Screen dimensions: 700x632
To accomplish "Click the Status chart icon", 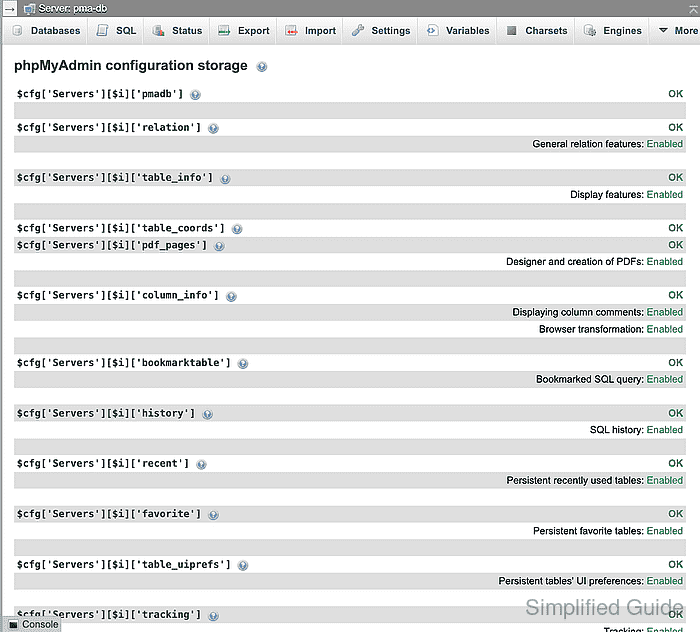I will pos(158,30).
